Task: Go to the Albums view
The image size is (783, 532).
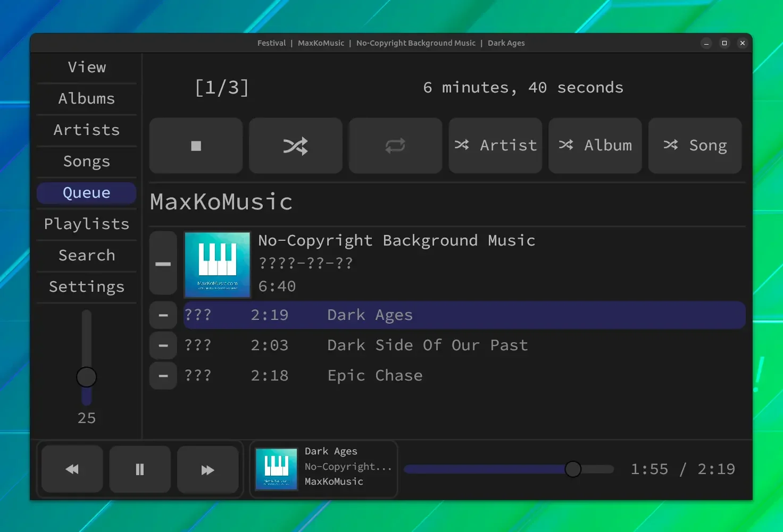Action: (x=87, y=99)
